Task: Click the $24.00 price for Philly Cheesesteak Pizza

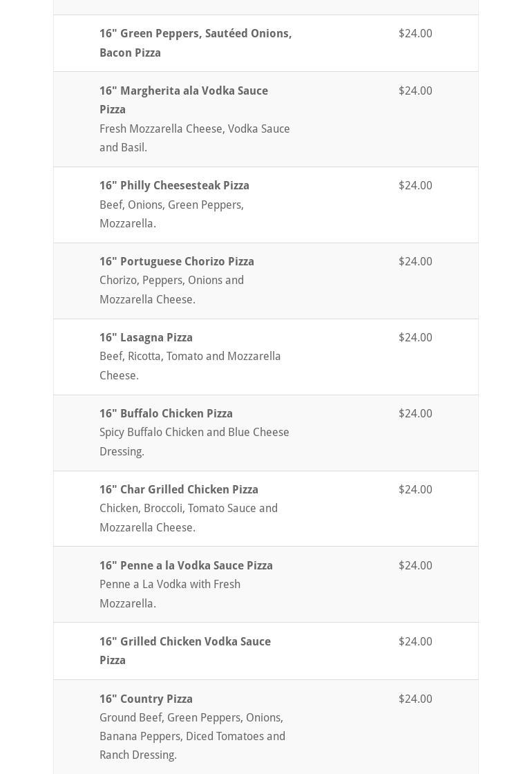Action: 415,186
